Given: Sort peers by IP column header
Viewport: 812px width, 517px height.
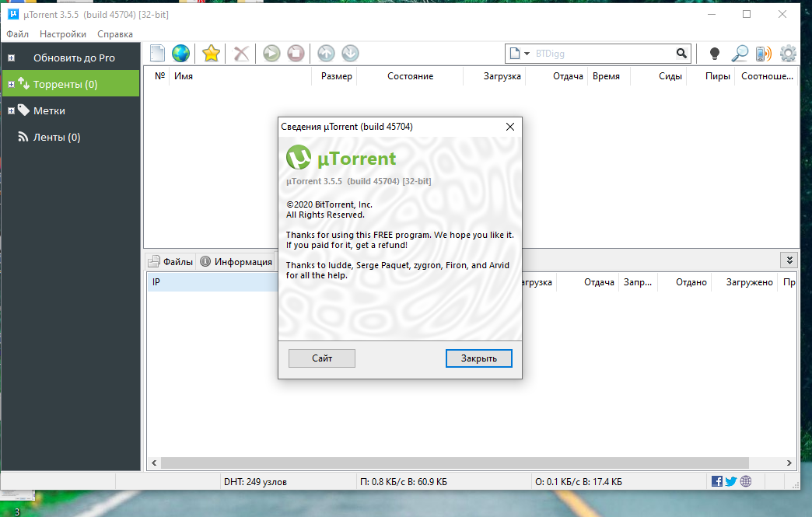Looking at the screenshot, I should [213, 282].
